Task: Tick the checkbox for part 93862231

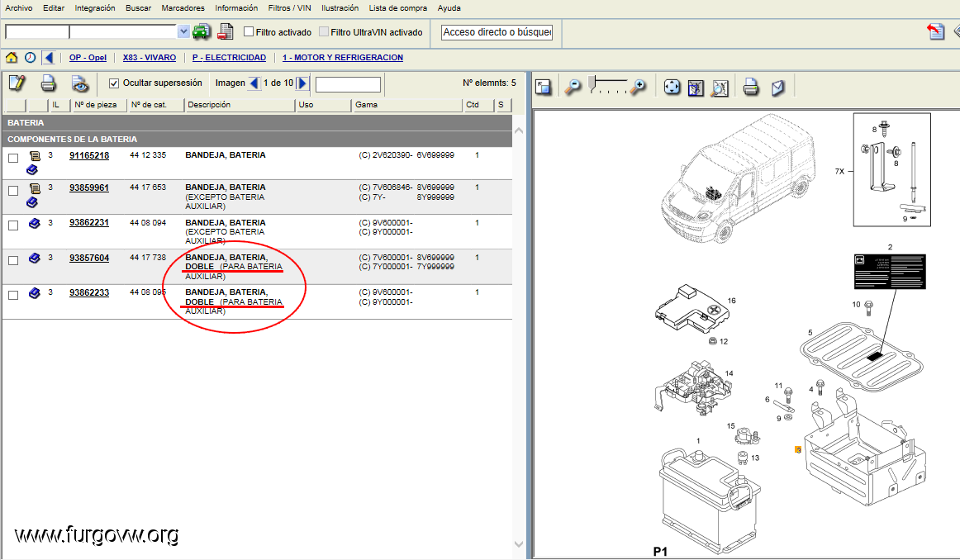Action: [13, 225]
